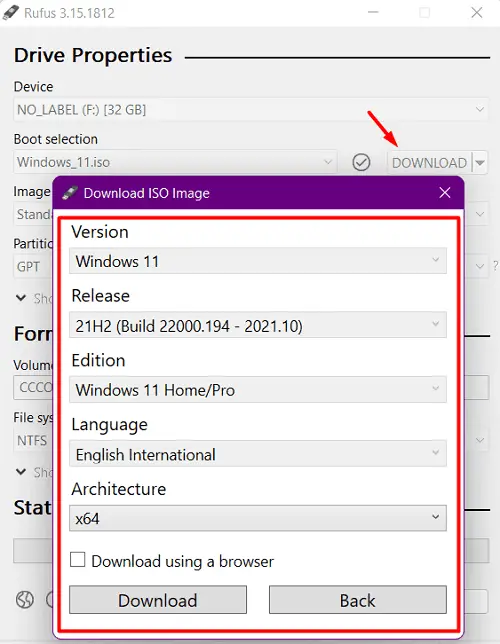500x644 pixels.
Task: Expand advanced drive properties chevron in Rufus
Action: pos(21,298)
